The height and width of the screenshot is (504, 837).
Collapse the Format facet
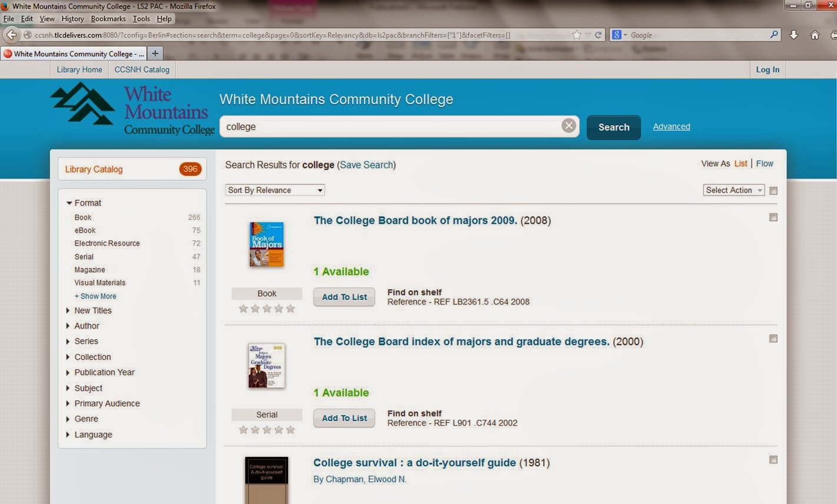point(84,203)
